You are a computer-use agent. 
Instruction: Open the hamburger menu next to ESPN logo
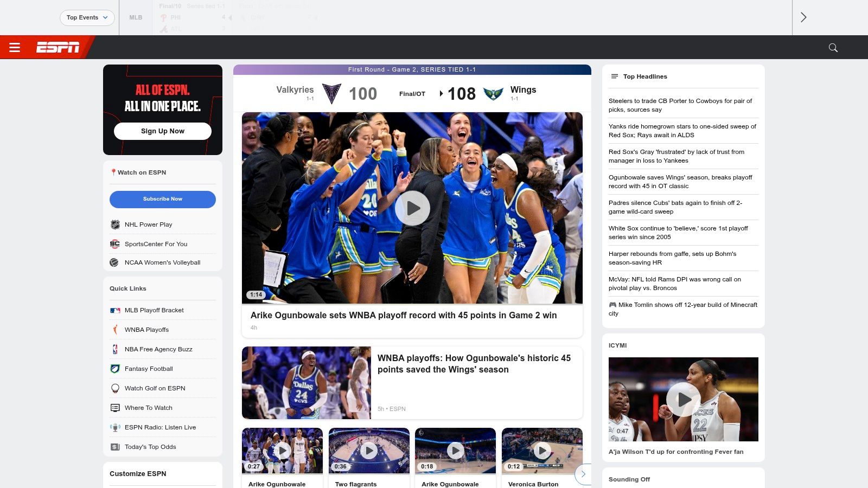click(x=15, y=48)
